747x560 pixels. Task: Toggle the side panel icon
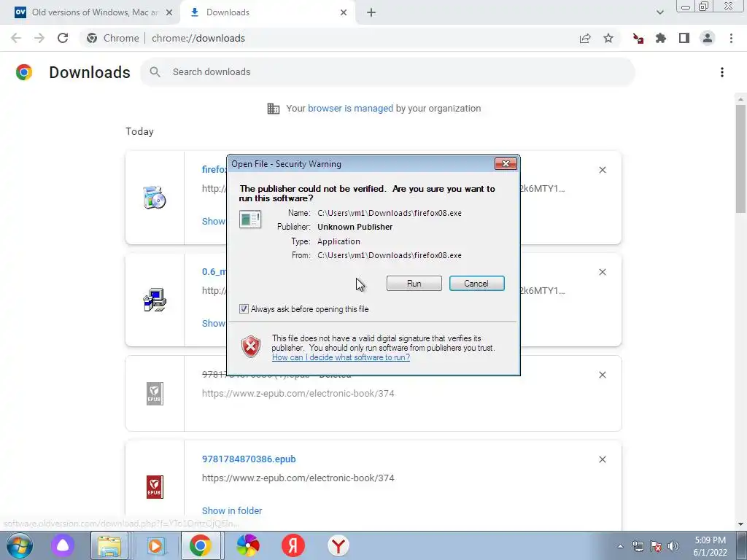tap(684, 38)
